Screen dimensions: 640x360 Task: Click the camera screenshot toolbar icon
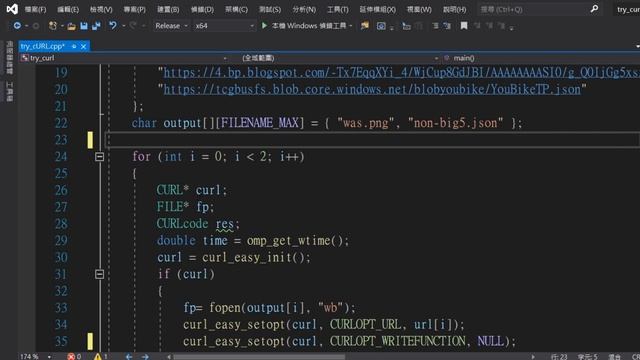pos(381,26)
